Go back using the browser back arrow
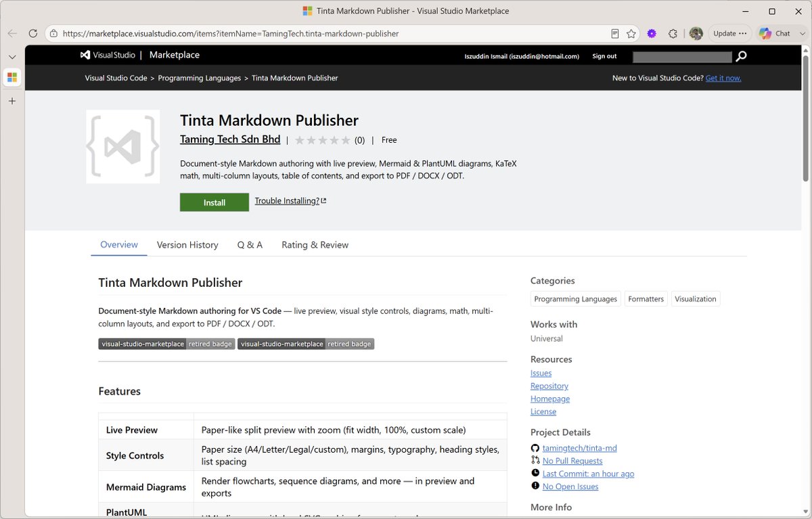812x519 pixels. [13, 33]
